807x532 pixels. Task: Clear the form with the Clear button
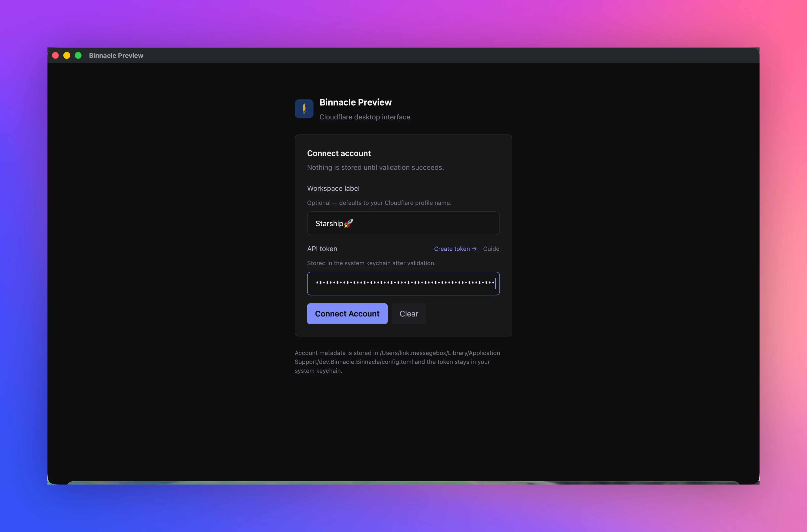tap(409, 313)
